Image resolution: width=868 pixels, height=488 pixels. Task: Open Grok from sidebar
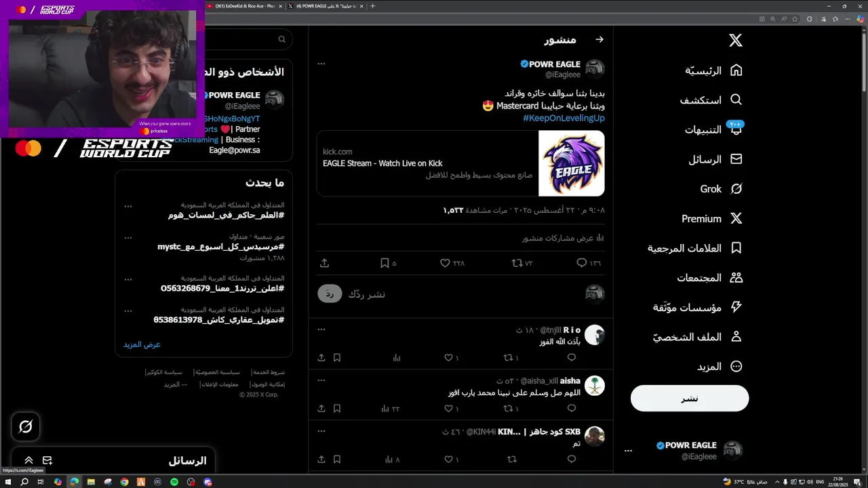[x=722, y=189]
